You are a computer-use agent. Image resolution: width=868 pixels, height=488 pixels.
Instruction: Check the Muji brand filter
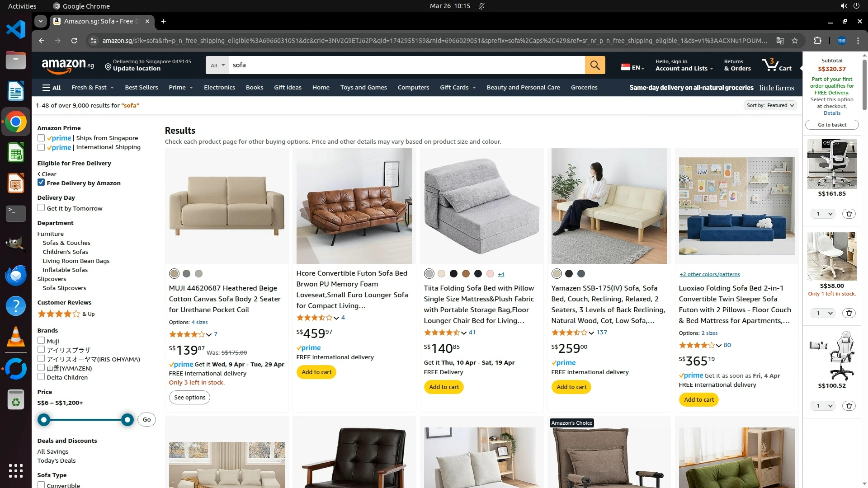(x=41, y=341)
